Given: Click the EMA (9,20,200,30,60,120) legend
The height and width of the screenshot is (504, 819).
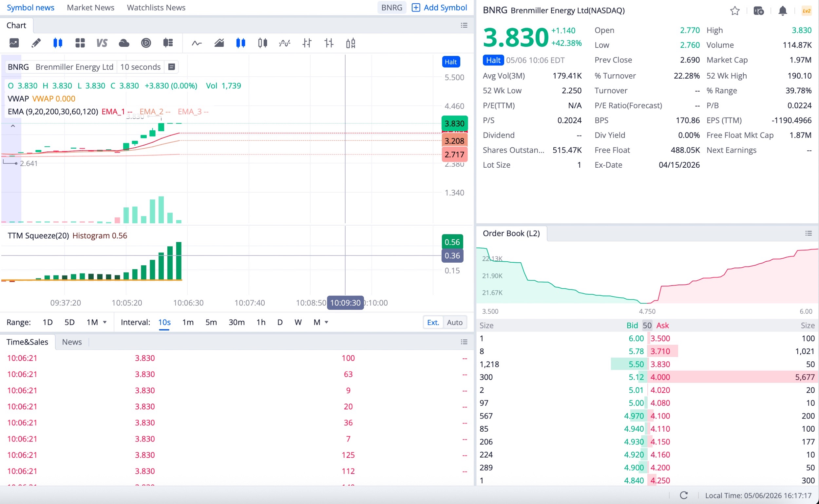Looking at the screenshot, I should click(53, 112).
